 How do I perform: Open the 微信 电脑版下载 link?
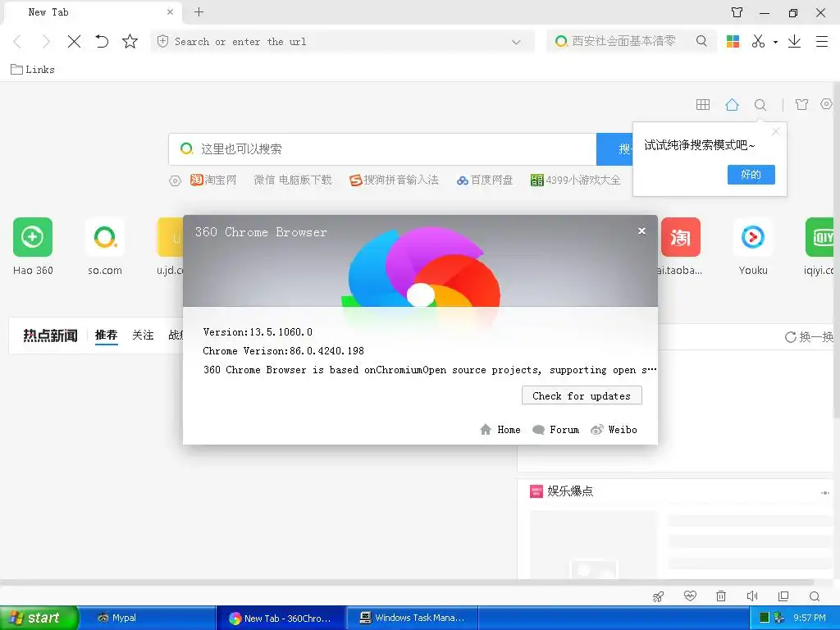tap(293, 180)
